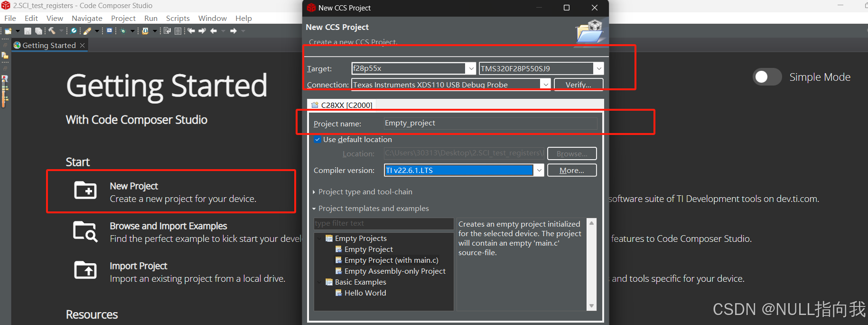
Task: Click the Import Project link
Action: coord(139,266)
